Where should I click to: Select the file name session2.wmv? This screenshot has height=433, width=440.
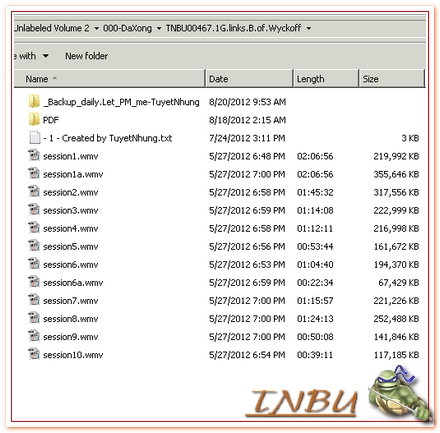(71, 192)
